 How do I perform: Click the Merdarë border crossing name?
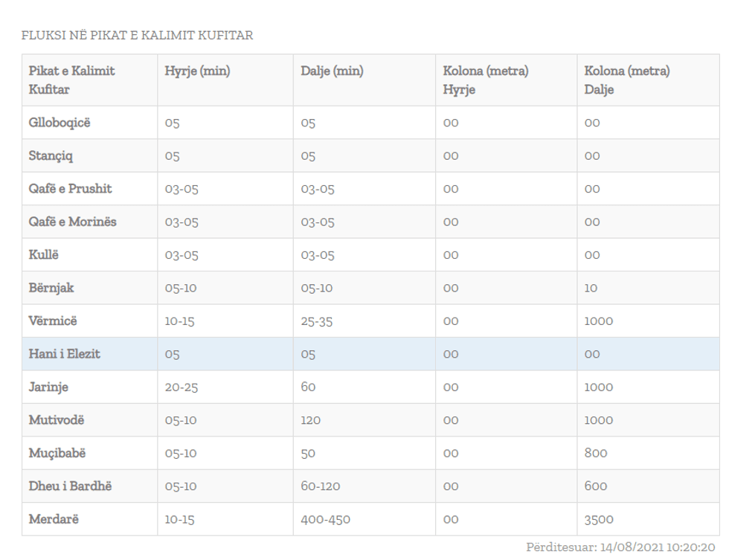click(54, 519)
